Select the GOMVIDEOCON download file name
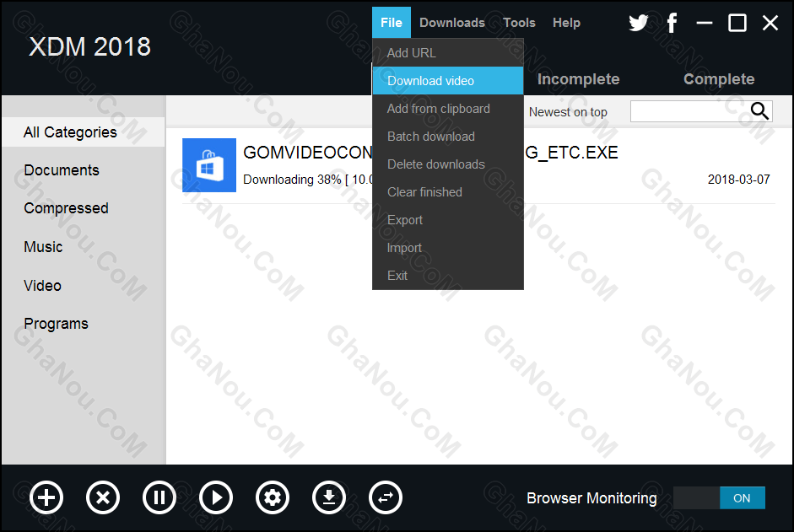This screenshot has height=532, width=794. [430, 153]
